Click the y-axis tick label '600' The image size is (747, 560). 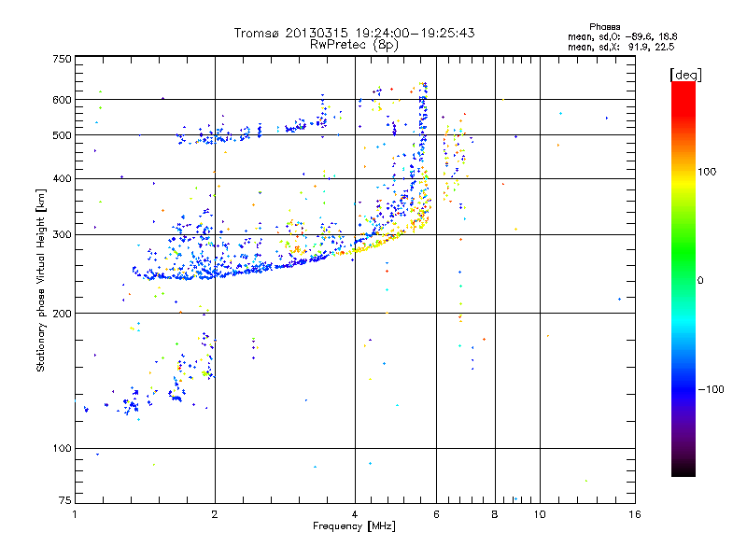coord(63,100)
